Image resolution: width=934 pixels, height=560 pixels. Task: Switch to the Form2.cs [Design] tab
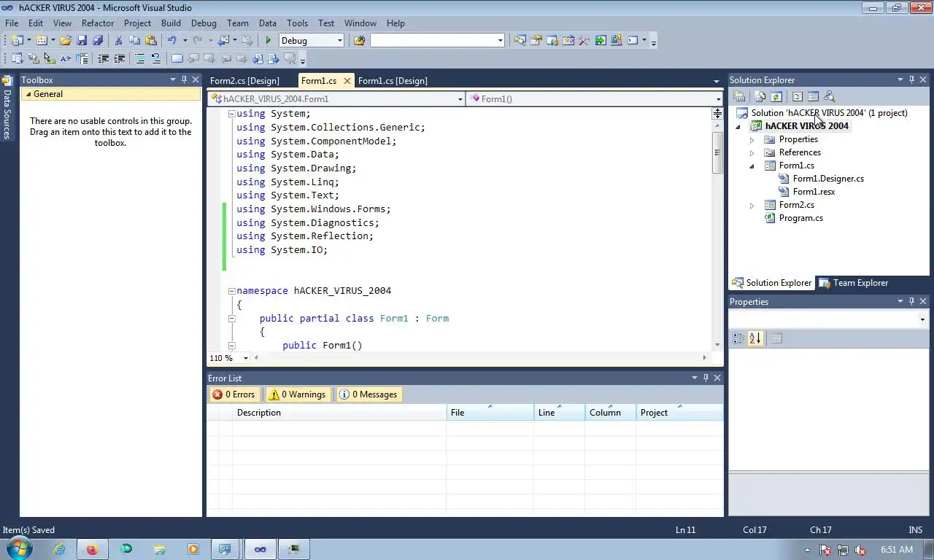(244, 80)
